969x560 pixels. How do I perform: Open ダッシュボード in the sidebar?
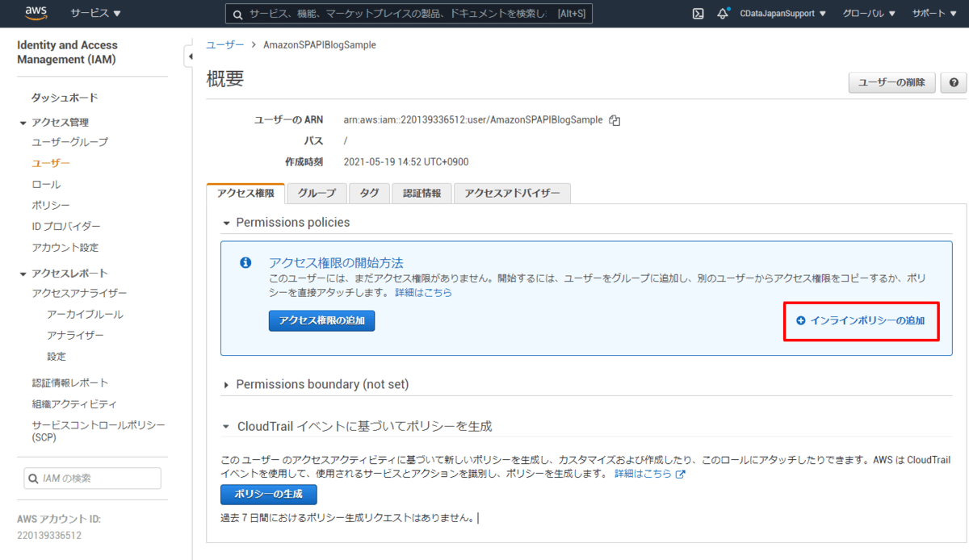pos(65,98)
